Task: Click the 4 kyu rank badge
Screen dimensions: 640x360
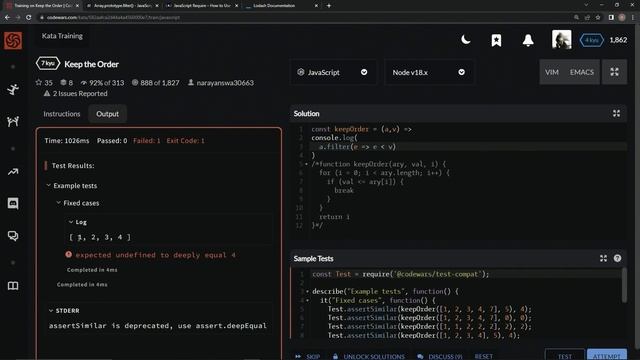Action: tap(591, 40)
